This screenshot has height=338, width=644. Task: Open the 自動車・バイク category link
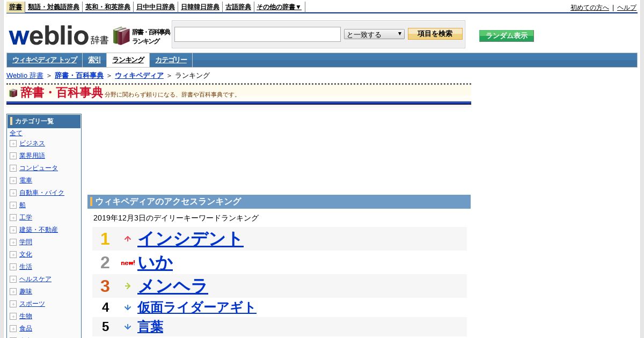tap(42, 193)
